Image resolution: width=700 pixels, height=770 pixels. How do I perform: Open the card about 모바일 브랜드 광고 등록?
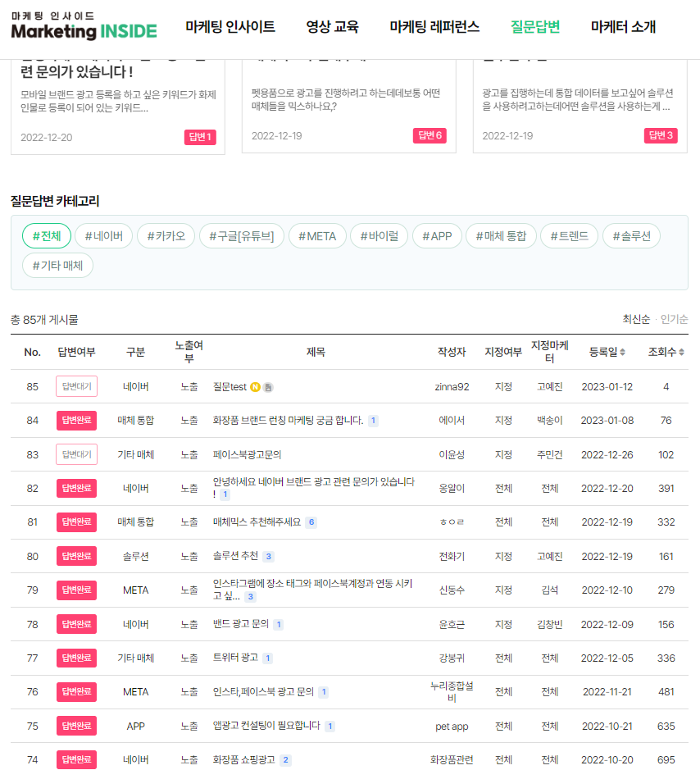click(118, 107)
